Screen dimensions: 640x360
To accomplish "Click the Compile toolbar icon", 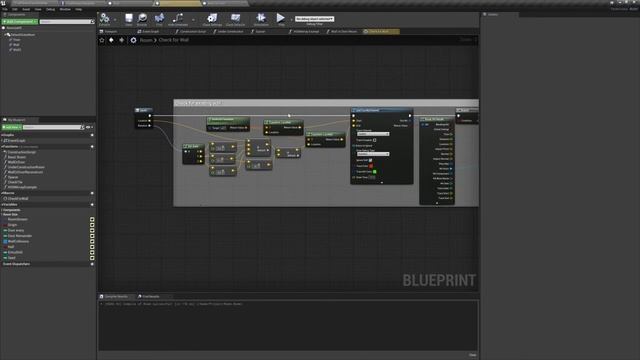I will (x=104, y=18).
